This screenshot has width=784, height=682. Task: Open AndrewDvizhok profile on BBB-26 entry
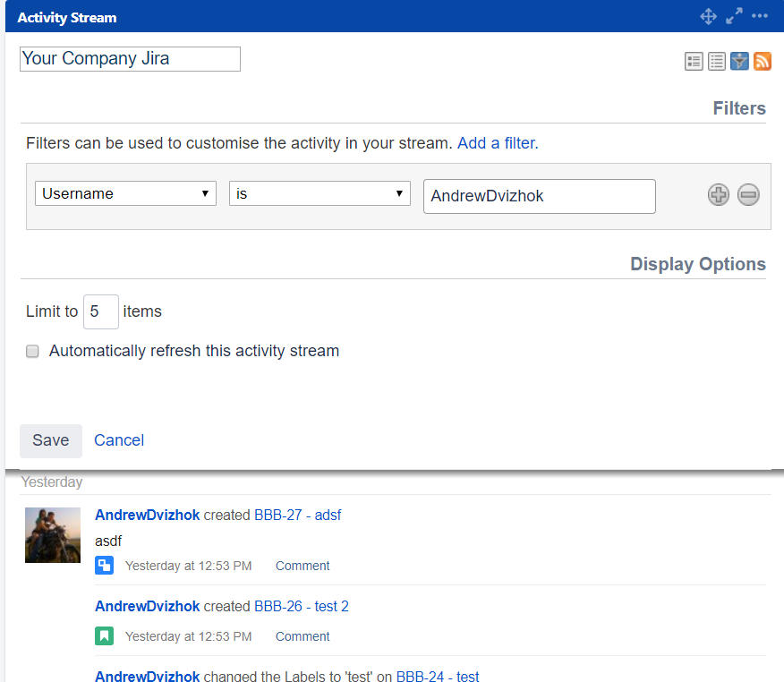pos(148,606)
